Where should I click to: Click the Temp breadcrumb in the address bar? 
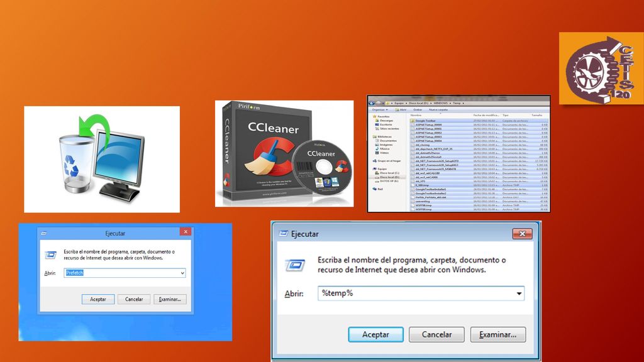pos(457,103)
